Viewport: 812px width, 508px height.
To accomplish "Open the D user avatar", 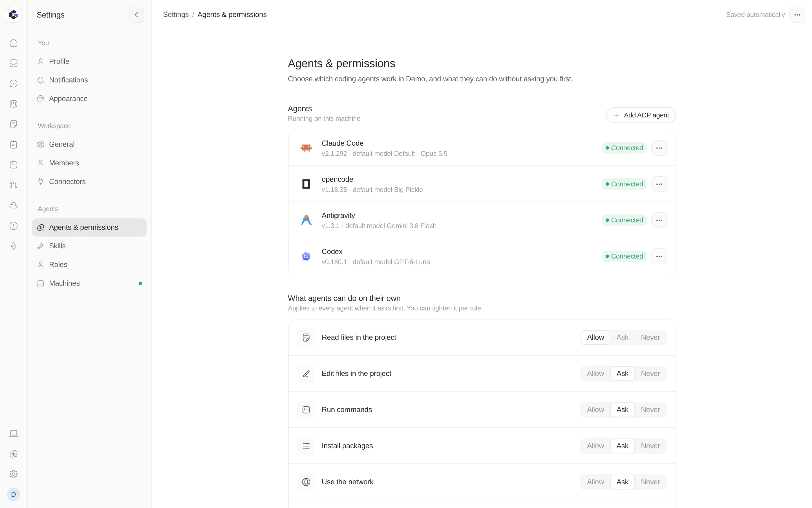I will [x=14, y=494].
